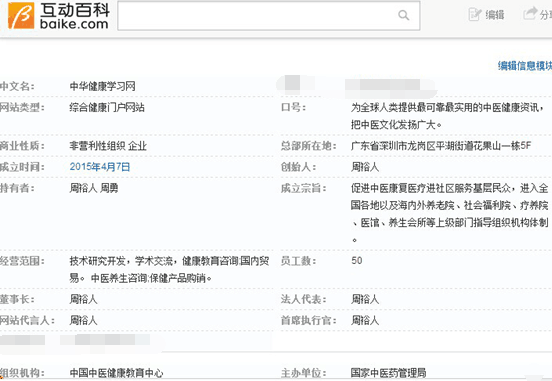Image resolution: width=552 pixels, height=381 pixels.
Task: Click the 员工数 field label
Action: pyautogui.click(x=299, y=261)
